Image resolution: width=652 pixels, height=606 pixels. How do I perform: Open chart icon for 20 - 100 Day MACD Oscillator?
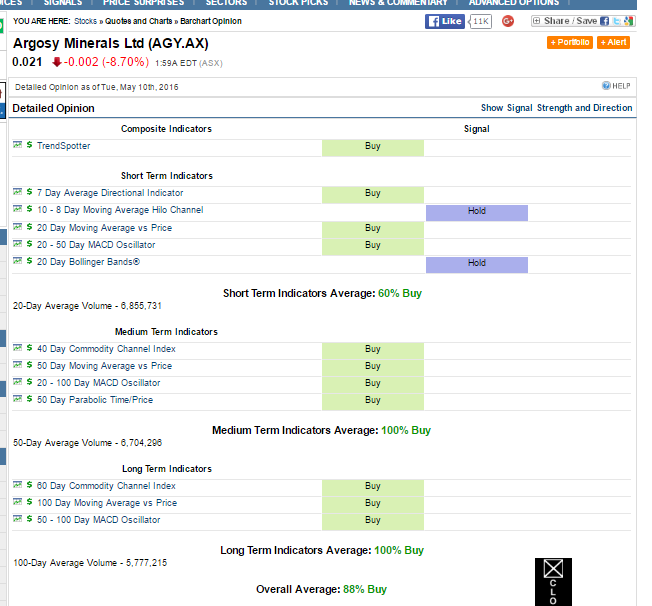click(x=17, y=382)
